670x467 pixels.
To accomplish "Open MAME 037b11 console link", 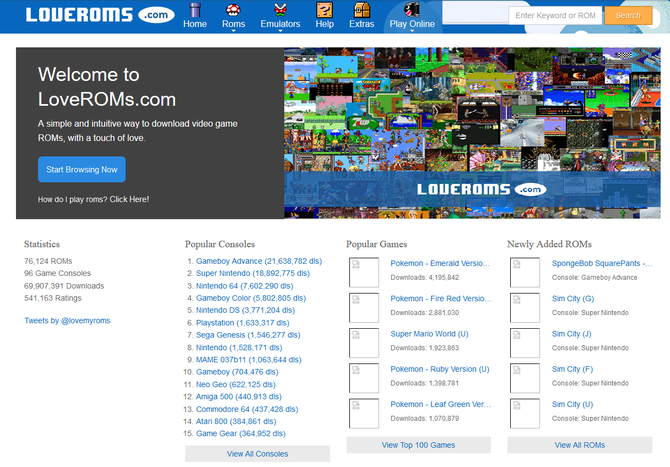I will tap(248, 360).
